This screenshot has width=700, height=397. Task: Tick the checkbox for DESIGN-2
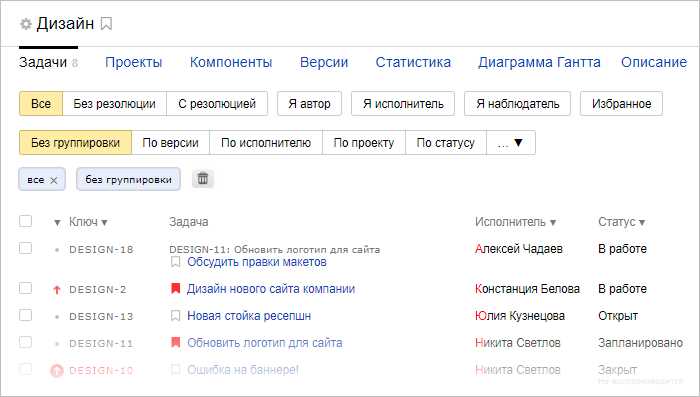pyautogui.click(x=25, y=288)
